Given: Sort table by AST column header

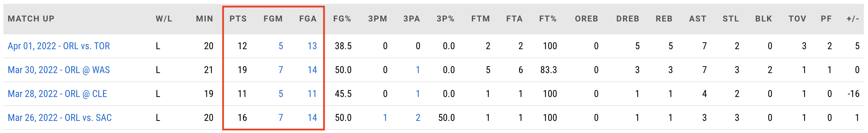Looking at the screenshot, I should (698, 19).
